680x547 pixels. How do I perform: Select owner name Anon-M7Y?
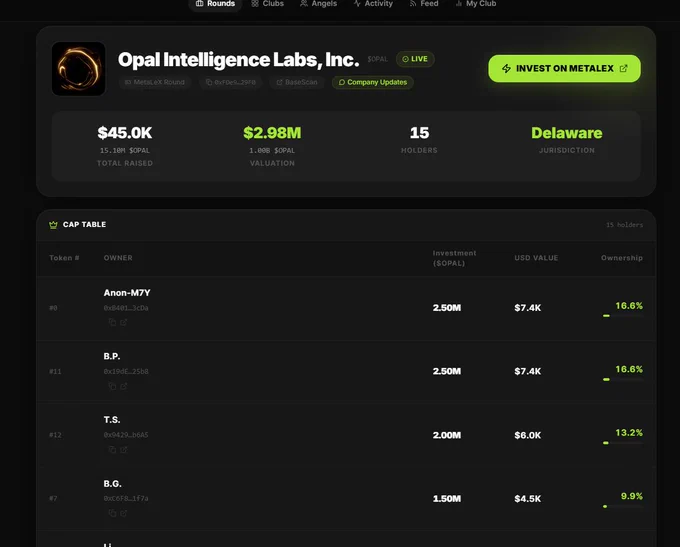127,293
